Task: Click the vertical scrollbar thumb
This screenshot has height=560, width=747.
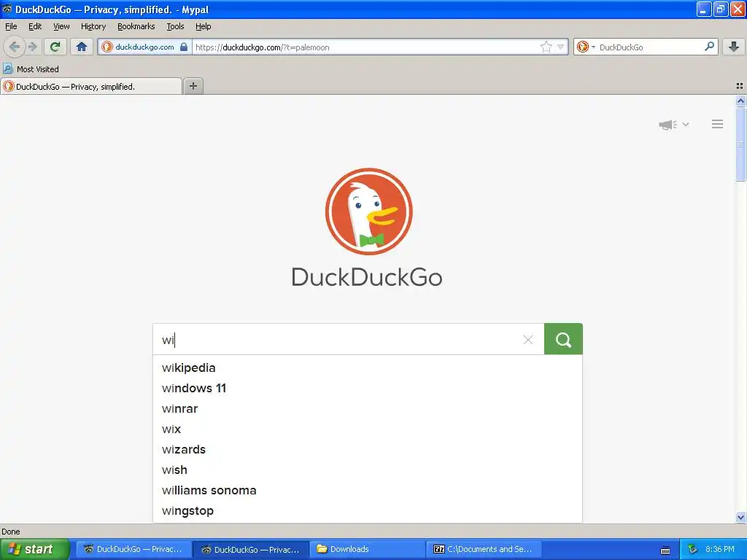Action: [x=740, y=144]
